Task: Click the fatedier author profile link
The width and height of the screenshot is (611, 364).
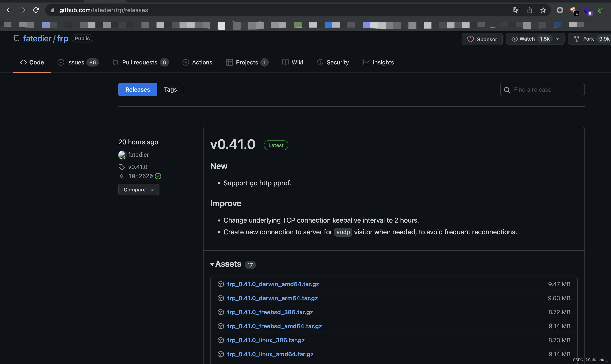Action: 138,155
